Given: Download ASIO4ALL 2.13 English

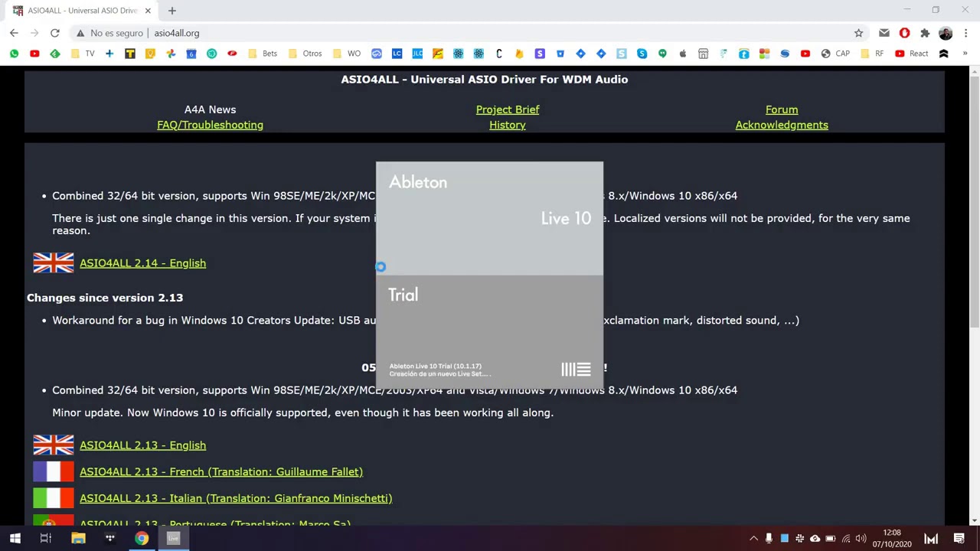Looking at the screenshot, I should pos(142,445).
